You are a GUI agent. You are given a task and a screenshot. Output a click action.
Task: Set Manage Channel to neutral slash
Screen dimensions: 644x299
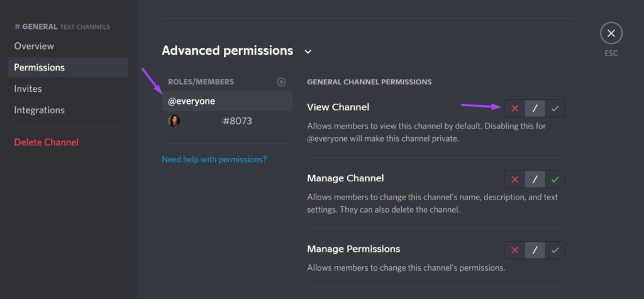pos(535,179)
